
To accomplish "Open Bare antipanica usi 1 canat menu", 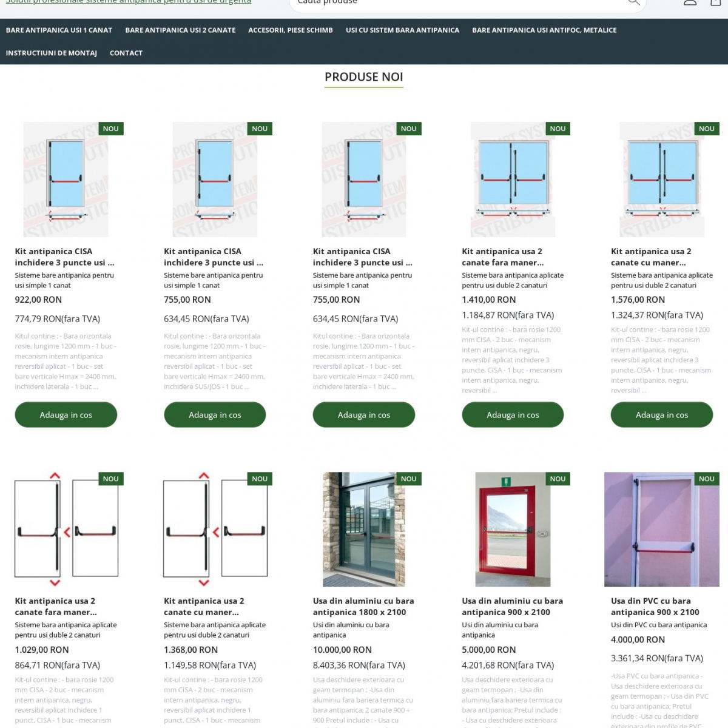I will (59, 30).
